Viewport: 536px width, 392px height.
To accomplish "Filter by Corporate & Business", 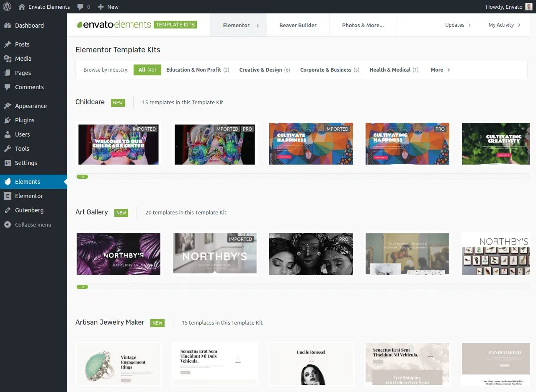I will tap(330, 70).
